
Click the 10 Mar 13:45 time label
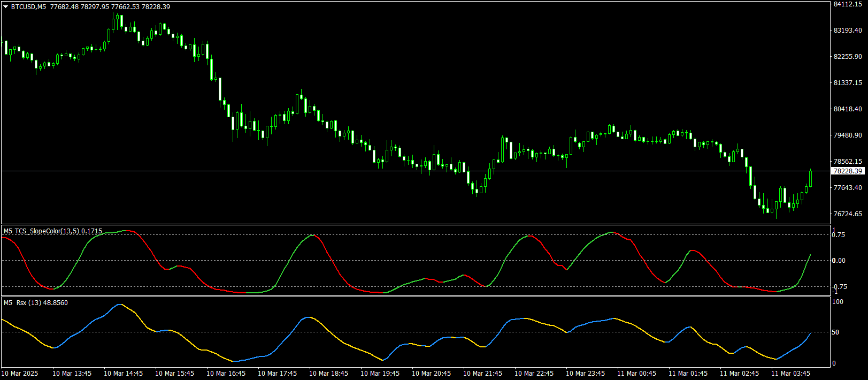click(72, 374)
